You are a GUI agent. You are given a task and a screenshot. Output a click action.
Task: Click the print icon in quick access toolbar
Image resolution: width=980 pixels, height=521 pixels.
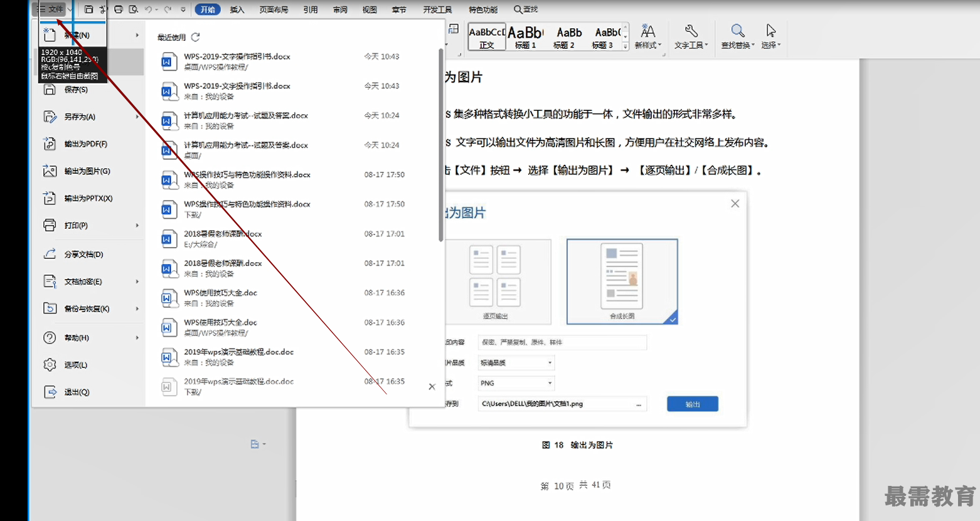[118, 9]
